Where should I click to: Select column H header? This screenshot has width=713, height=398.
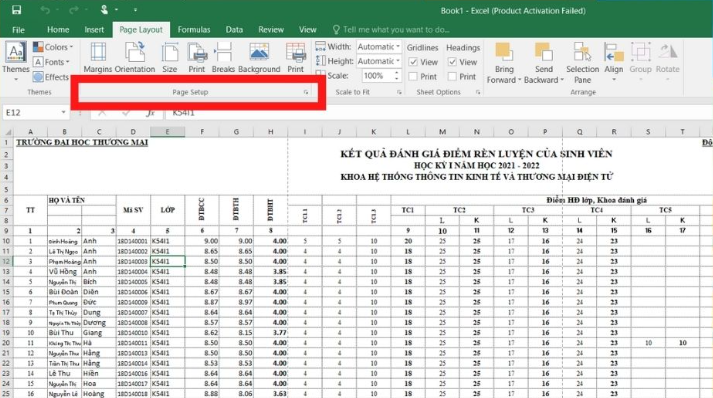[x=271, y=132]
